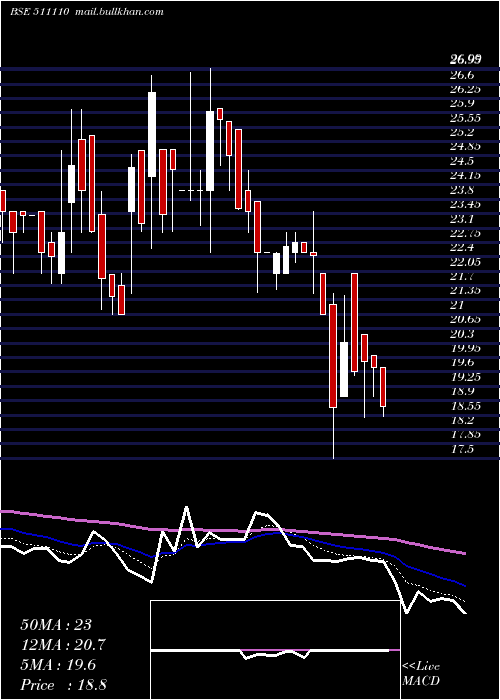Click the 24.85 price axis label

[465, 146]
